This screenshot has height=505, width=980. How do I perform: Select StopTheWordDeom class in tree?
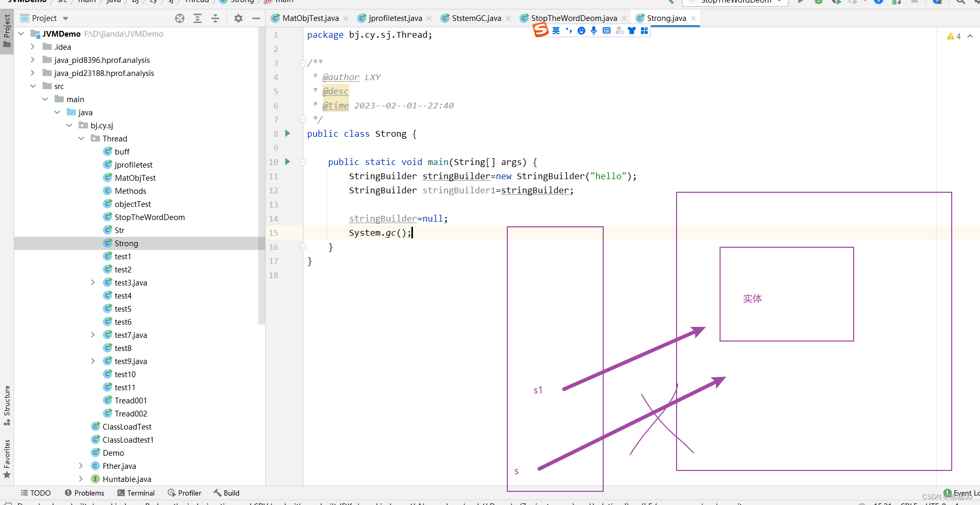149,217
